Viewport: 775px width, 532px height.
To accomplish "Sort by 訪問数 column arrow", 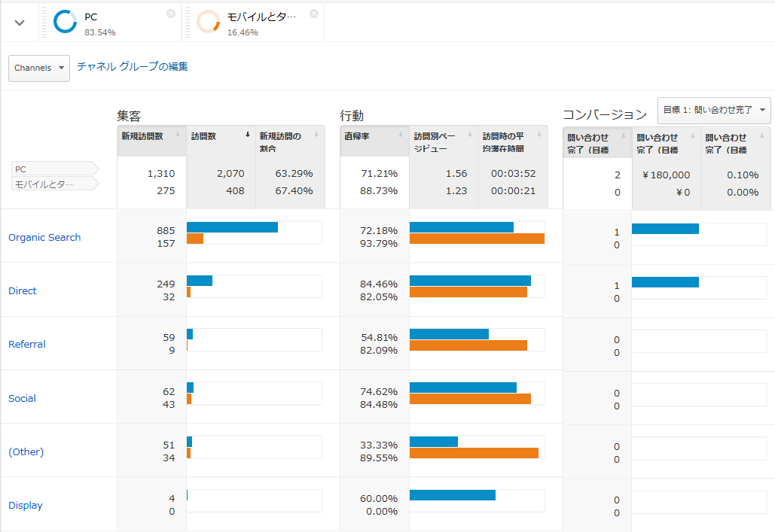I will [x=248, y=135].
